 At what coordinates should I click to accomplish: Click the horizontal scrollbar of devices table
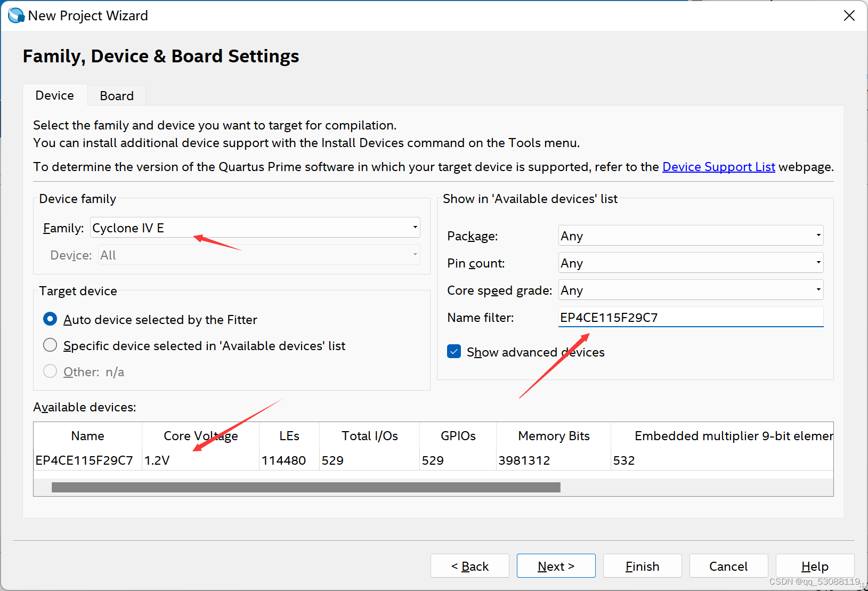(x=306, y=487)
